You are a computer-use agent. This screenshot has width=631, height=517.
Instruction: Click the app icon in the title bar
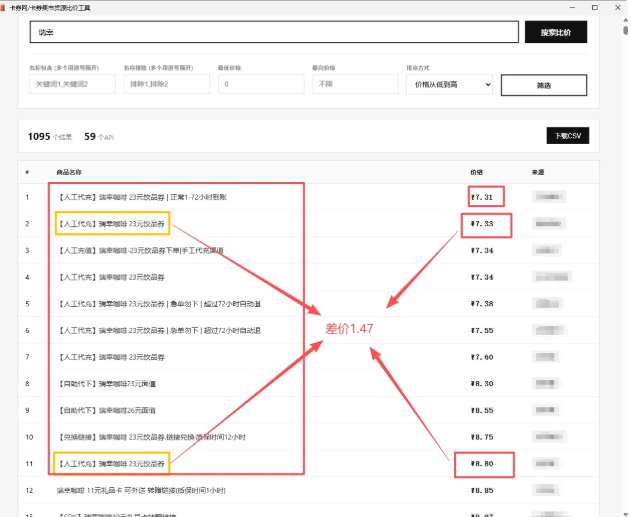click(x=5, y=6)
